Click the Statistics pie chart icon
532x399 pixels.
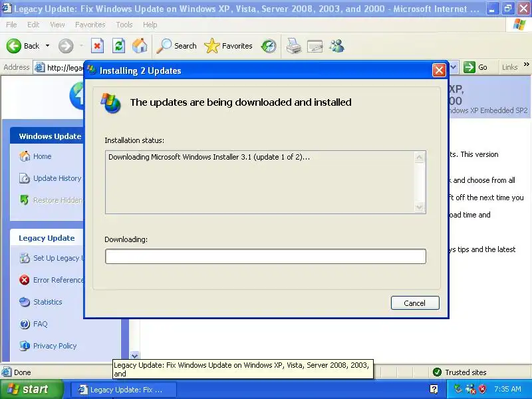coord(25,302)
